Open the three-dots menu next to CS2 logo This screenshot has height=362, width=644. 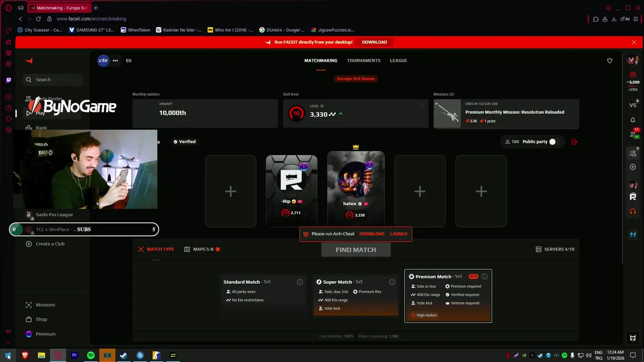click(x=115, y=60)
